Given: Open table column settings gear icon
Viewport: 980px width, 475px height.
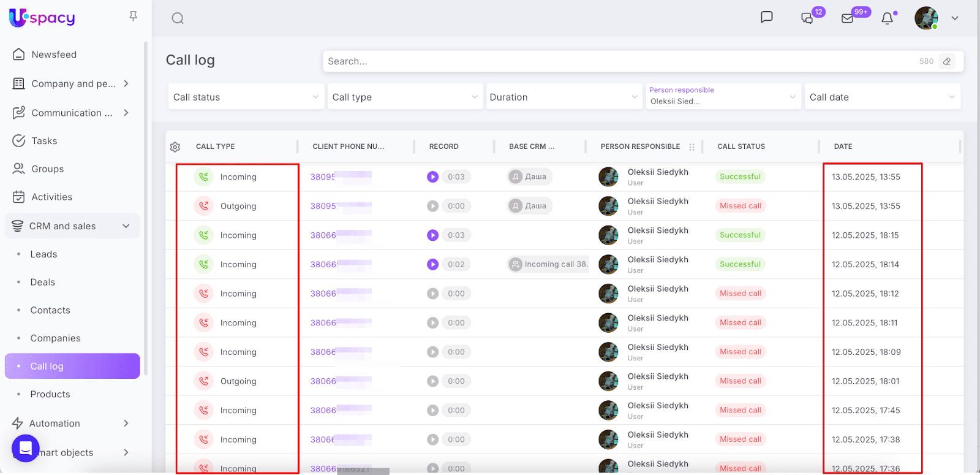Looking at the screenshot, I should (175, 147).
